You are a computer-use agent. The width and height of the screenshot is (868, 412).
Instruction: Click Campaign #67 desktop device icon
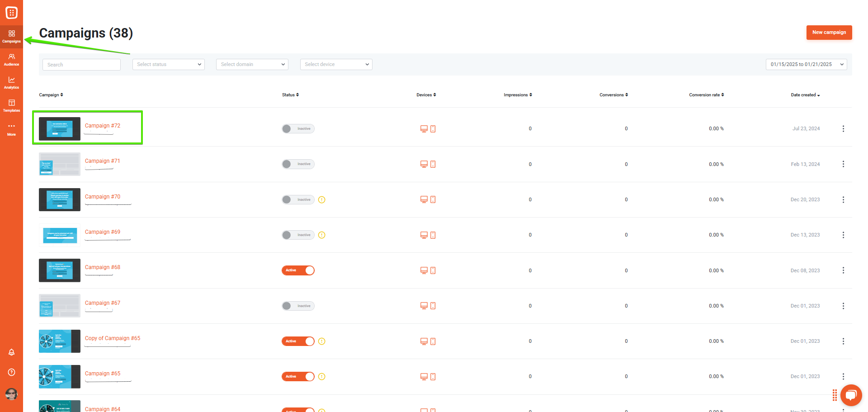pyautogui.click(x=424, y=306)
